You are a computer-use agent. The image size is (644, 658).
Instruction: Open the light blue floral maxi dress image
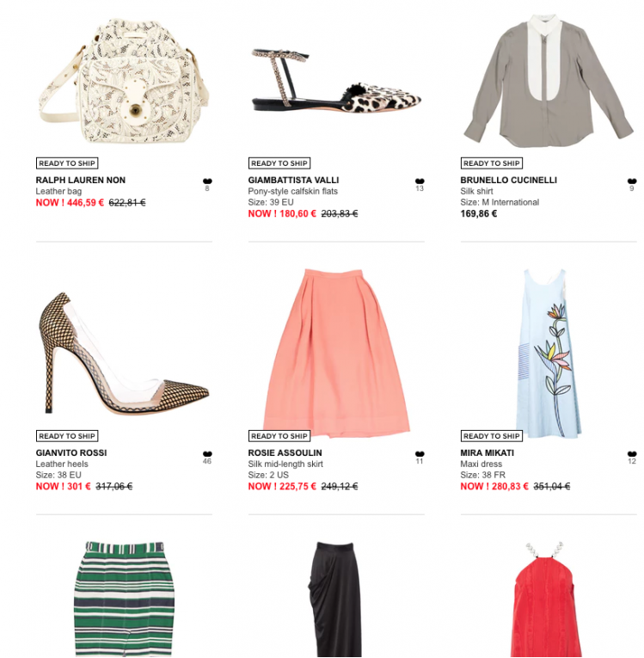click(x=549, y=354)
